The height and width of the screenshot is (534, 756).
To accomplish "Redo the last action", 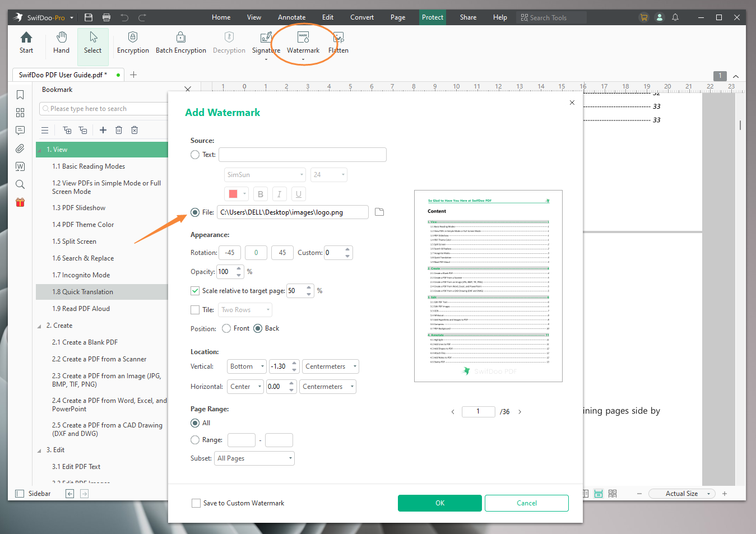I will pos(142,17).
